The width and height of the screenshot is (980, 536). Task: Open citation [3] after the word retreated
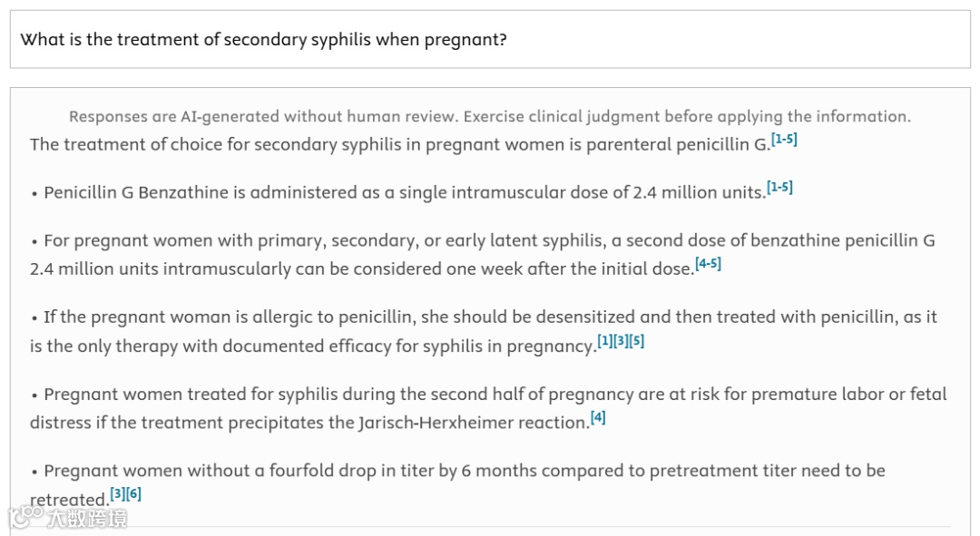coord(117,494)
